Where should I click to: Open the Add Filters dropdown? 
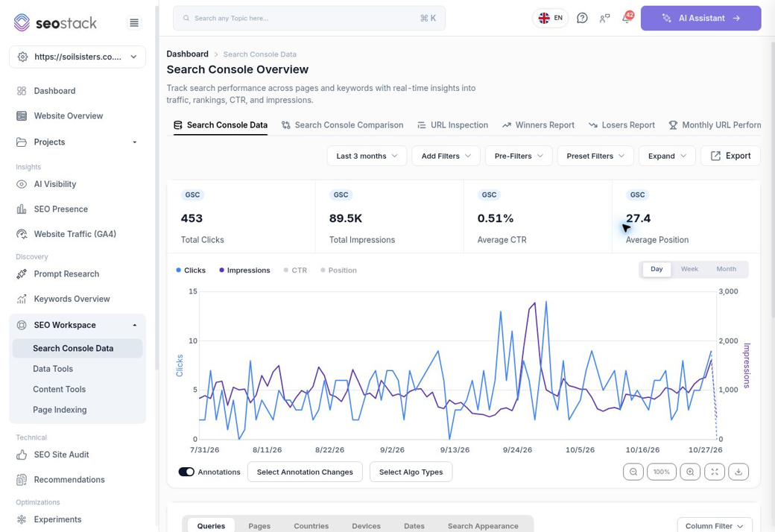tap(446, 156)
